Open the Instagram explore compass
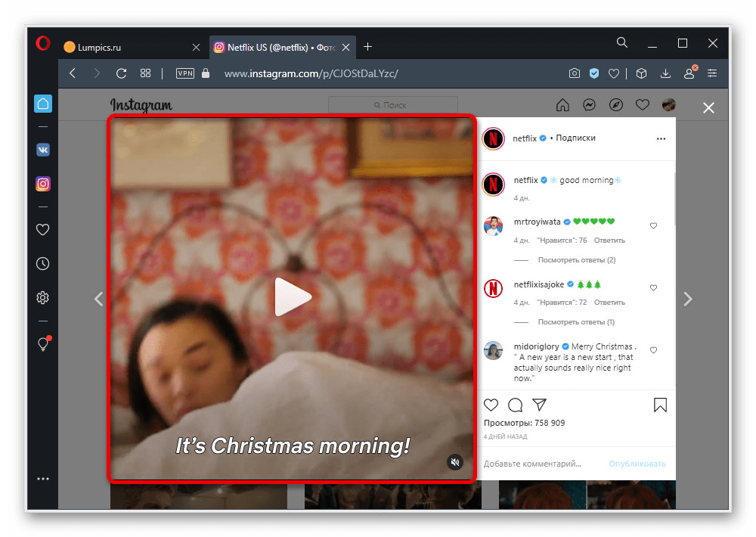756x537 pixels. (x=615, y=104)
